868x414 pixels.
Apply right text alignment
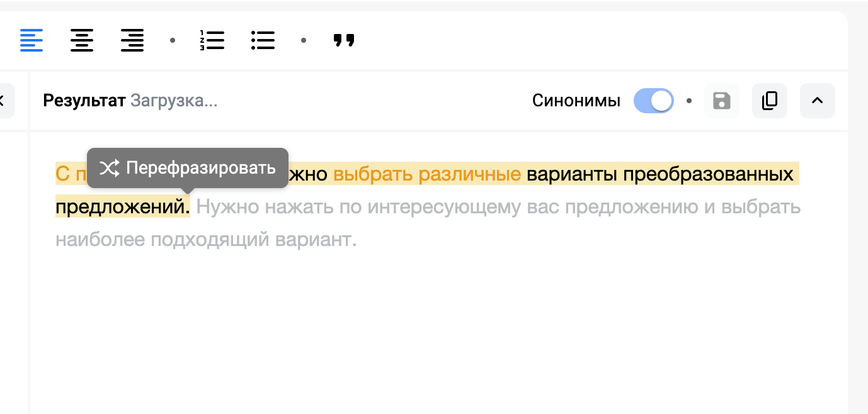pos(132,40)
